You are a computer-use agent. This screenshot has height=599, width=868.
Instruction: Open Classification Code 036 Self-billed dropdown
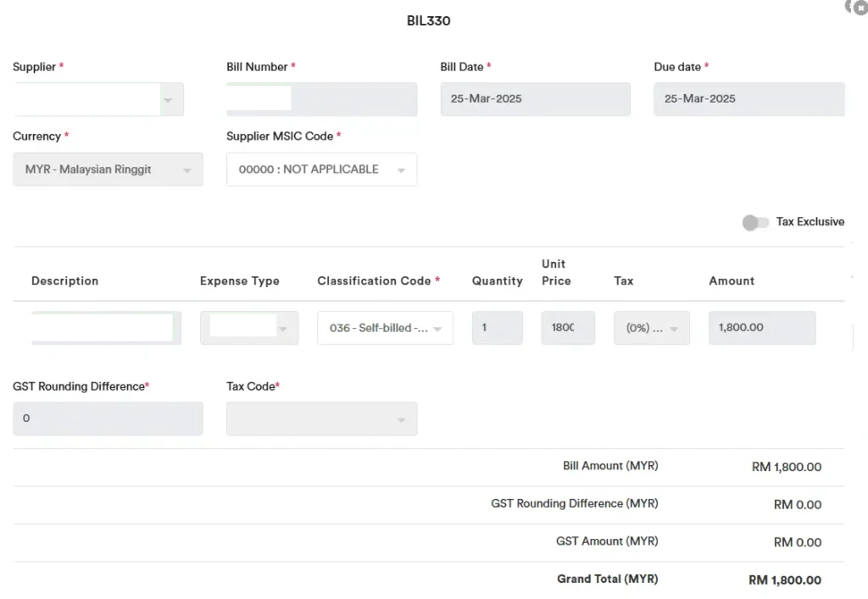coord(437,329)
